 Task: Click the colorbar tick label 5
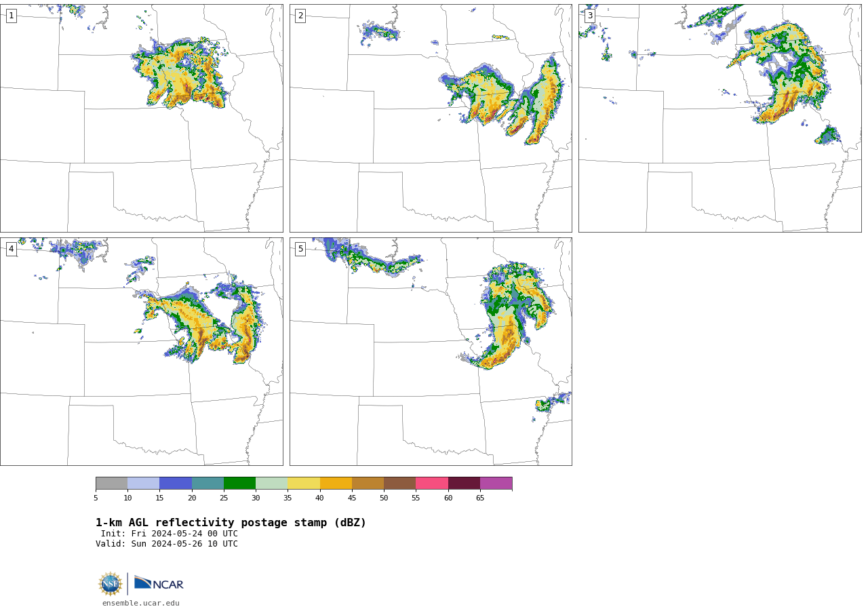coord(96,498)
